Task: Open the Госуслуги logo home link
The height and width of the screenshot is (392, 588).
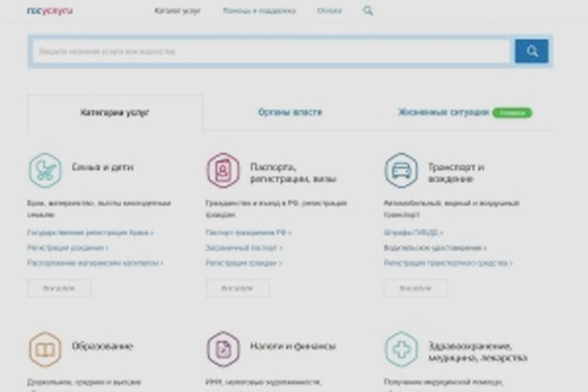Action: pyautogui.click(x=50, y=11)
